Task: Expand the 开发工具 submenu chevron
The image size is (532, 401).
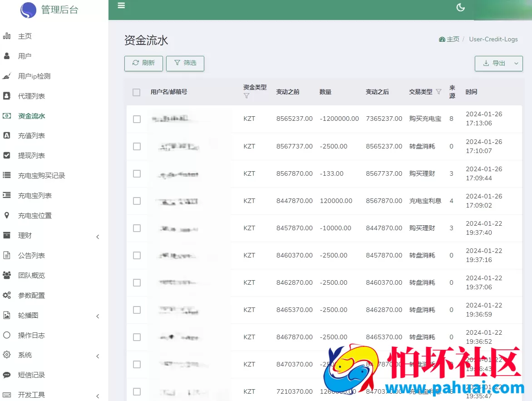Action: [98, 396]
